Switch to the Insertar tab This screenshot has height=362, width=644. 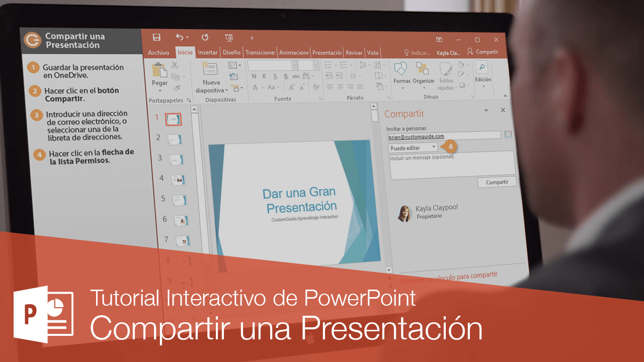point(207,52)
